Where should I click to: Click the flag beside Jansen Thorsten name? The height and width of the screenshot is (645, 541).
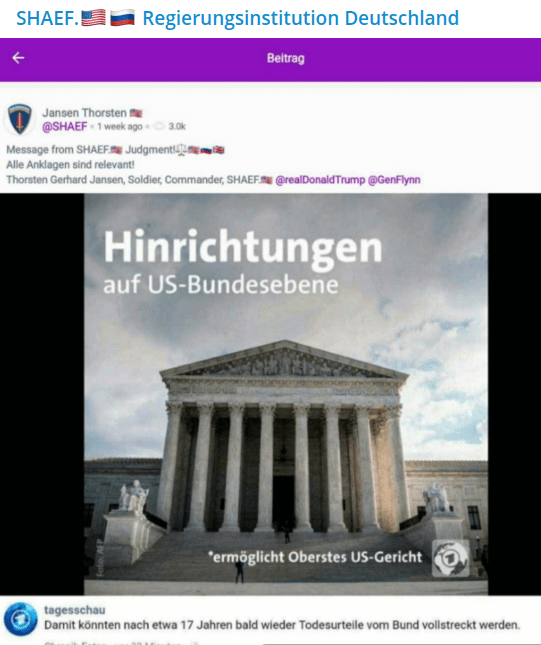click(136, 113)
